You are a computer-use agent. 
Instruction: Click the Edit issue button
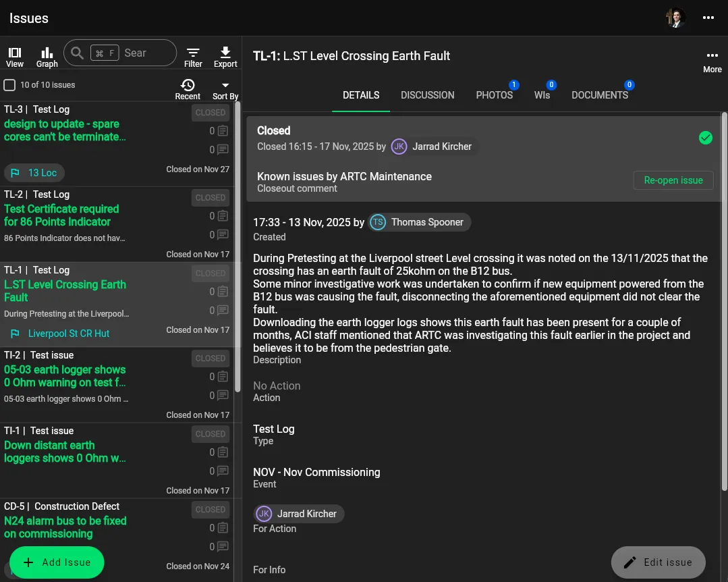658,562
